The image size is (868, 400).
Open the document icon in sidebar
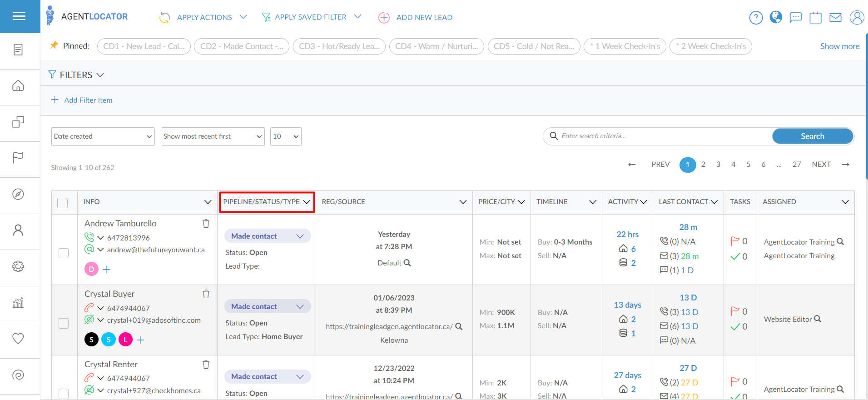18,50
